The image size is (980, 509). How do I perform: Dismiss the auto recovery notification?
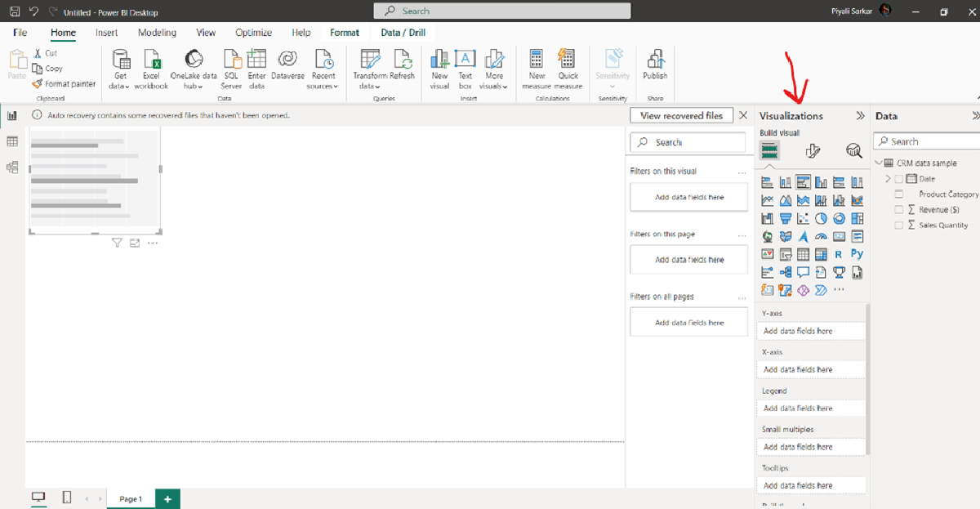point(743,116)
